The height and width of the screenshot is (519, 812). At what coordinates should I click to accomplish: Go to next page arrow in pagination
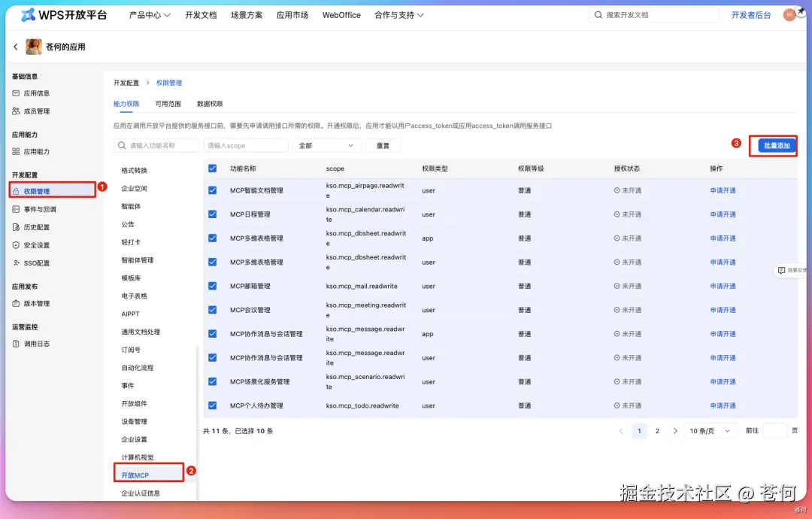[674, 431]
